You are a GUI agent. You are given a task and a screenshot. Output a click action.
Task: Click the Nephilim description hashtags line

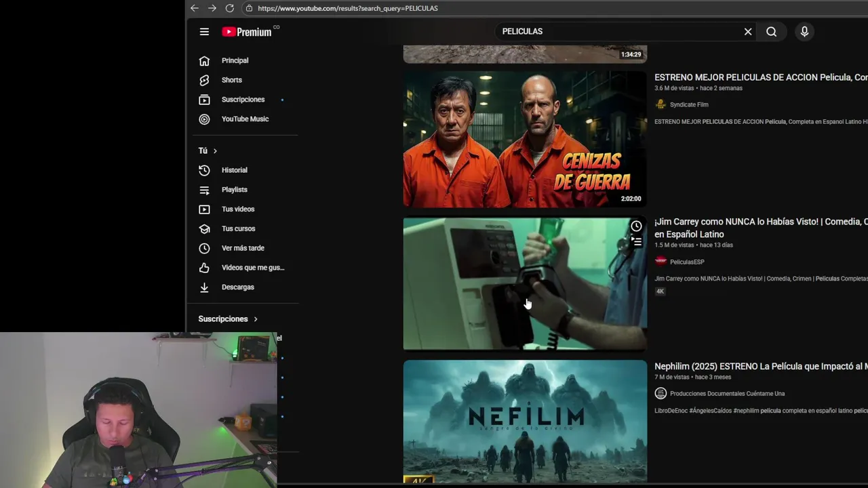pos(761,411)
